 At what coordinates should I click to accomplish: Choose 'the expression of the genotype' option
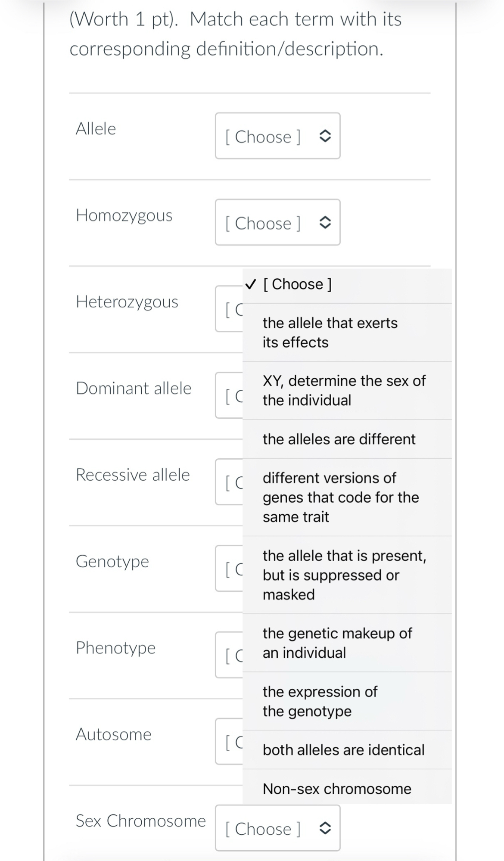click(320, 701)
